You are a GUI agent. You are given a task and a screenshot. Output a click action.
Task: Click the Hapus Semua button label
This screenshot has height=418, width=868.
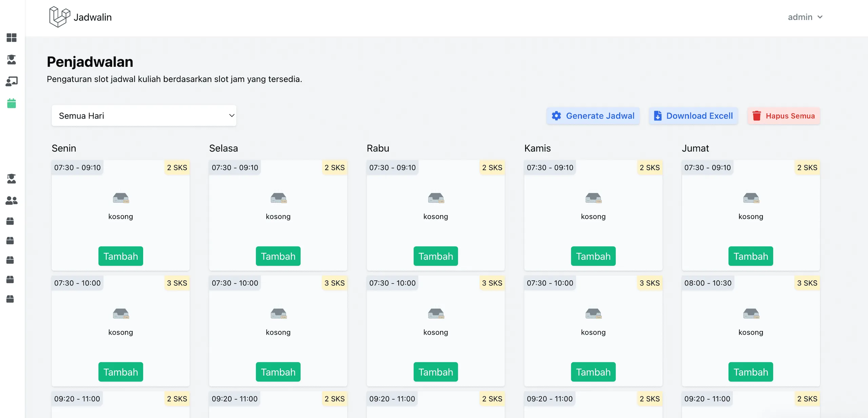point(790,116)
